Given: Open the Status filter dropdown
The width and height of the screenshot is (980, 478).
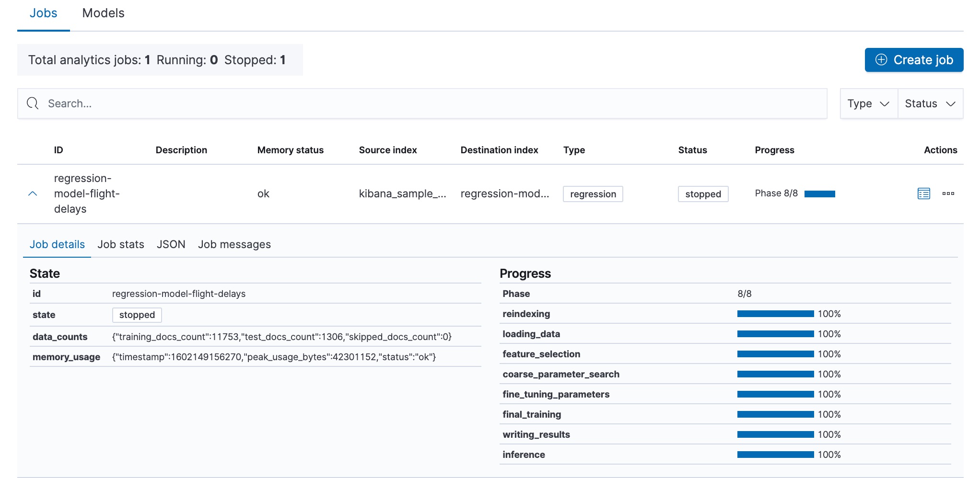Looking at the screenshot, I should tap(930, 103).
